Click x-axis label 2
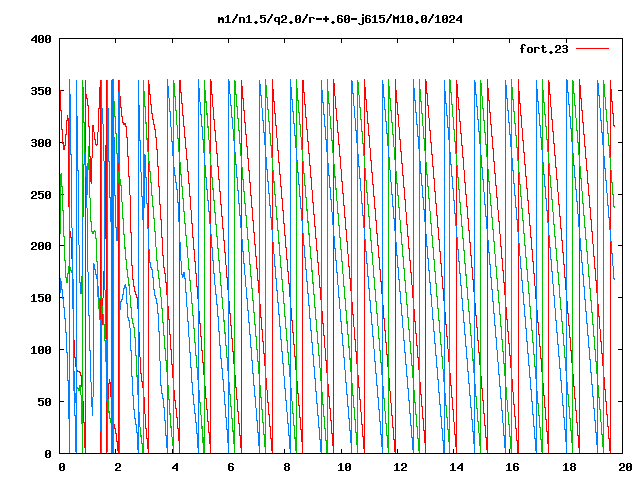Screen dimensions: 640x480 tap(118, 467)
